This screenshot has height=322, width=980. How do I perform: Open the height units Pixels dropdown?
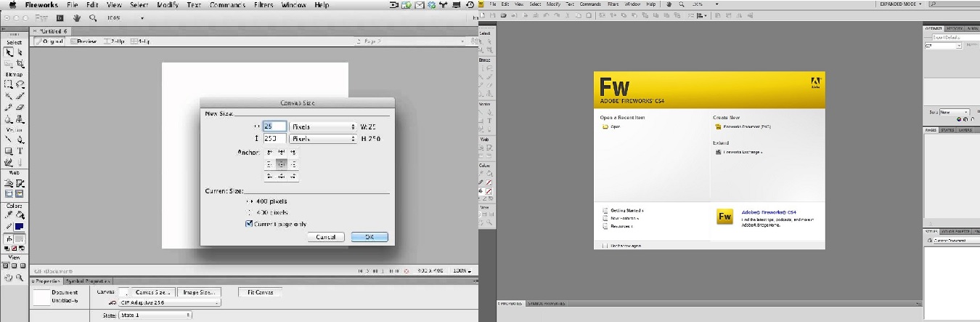click(323, 139)
